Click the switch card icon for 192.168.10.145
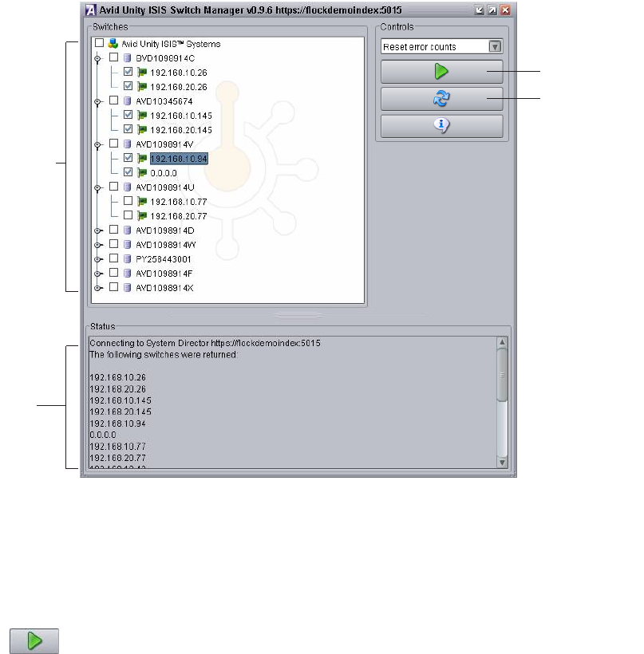 [142, 116]
